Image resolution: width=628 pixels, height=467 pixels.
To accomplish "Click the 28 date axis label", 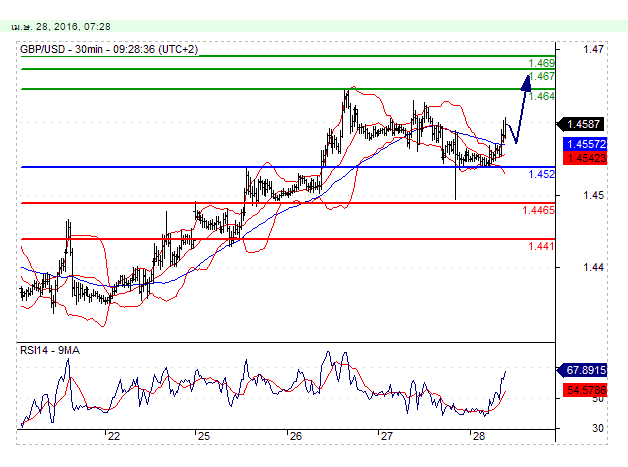I will [x=479, y=436].
